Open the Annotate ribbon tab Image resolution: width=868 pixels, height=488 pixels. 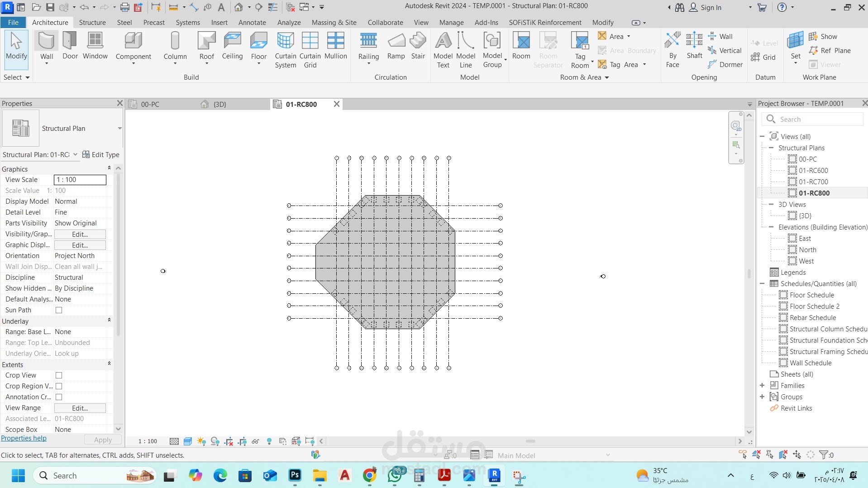[x=252, y=22]
